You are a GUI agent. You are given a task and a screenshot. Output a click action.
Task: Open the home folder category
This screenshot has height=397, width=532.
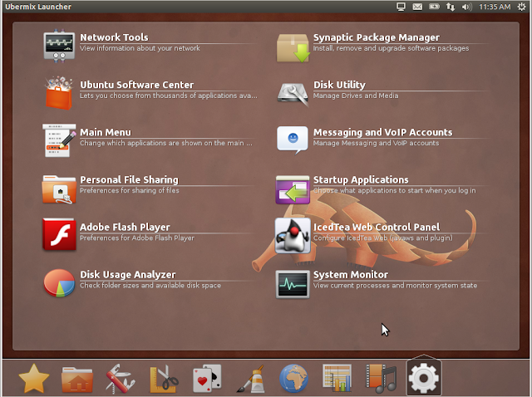pos(77,379)
